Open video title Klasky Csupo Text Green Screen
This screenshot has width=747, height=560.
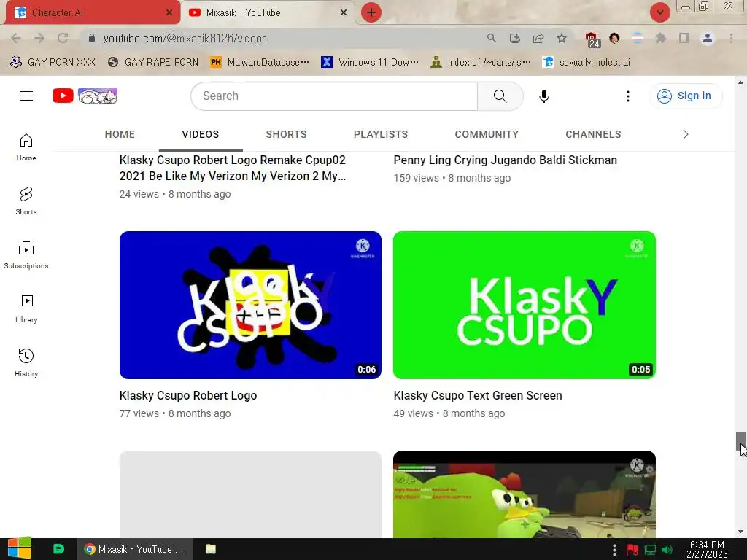(x=478, y=395)
